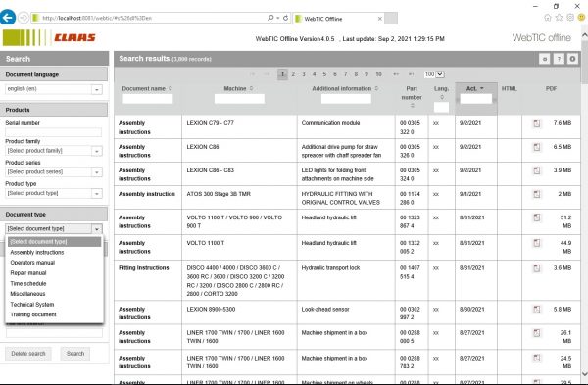Click the round icon right of the help button
588x385 pixels.
572,59
